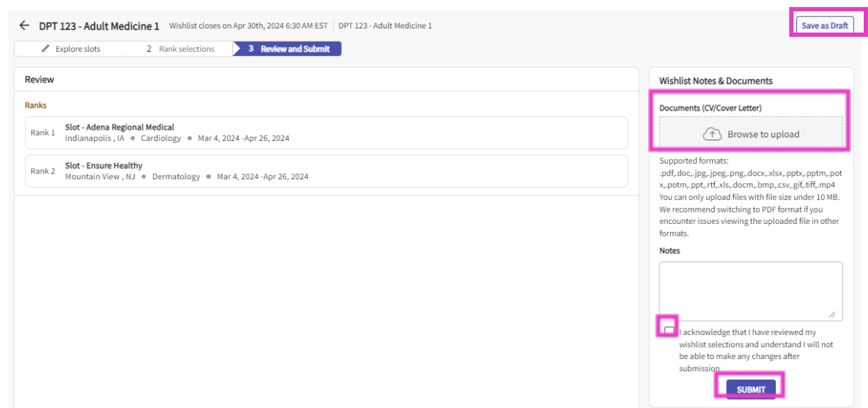Click the Notes box resize grip

pos(832,314)
